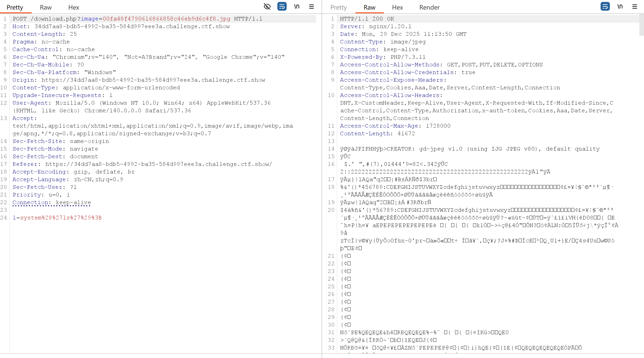The width and height of the screenshot is (644, 358).
Task: Select the request Pretty tab
Action: 15,7
